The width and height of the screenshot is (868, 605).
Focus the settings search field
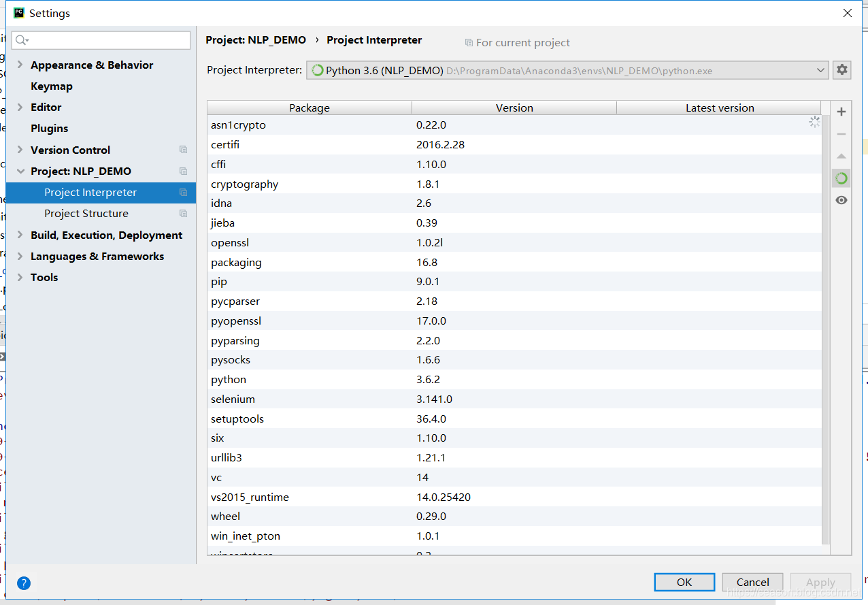[101, 40]
